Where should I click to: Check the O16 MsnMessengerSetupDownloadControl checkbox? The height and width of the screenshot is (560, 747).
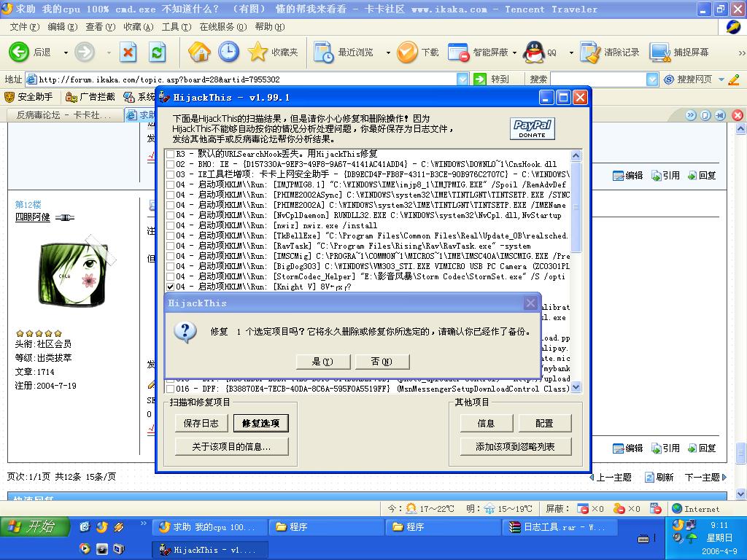169,389
